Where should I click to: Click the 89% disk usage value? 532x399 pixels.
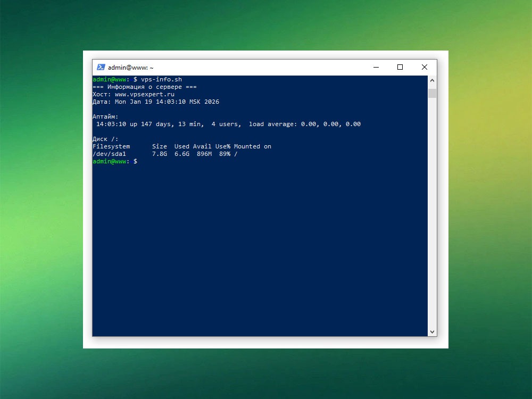(x=223, y=153)
